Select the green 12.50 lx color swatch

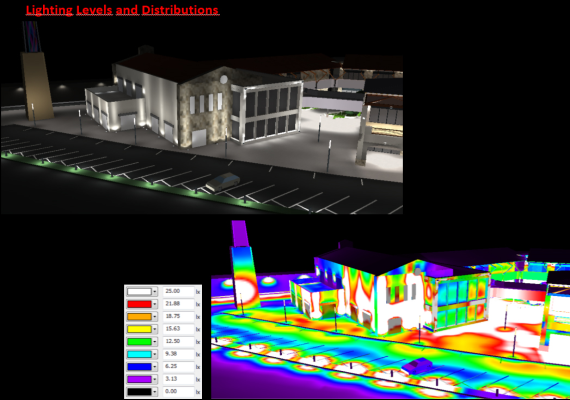click(139, 342)
